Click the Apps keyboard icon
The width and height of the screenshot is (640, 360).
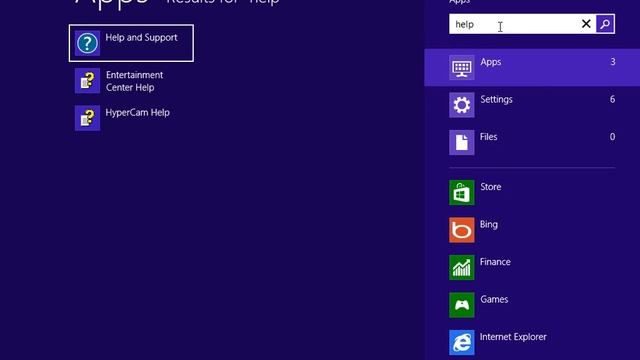point(462,67)
